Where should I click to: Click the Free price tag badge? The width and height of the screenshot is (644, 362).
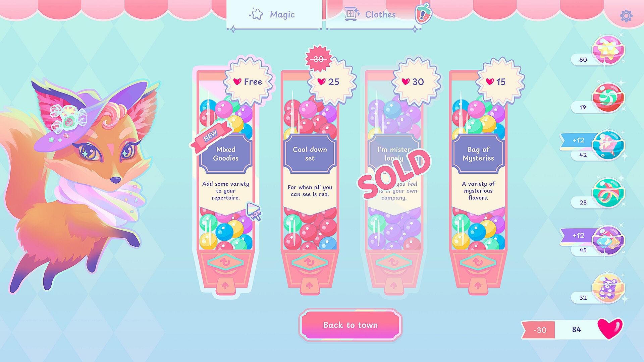pyautogui.click(x=248, y=81)
